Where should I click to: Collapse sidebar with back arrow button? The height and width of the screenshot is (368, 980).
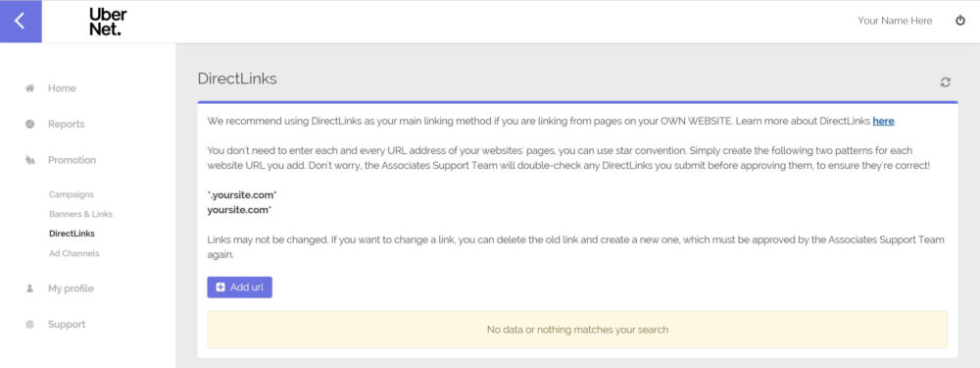point(21,22)
